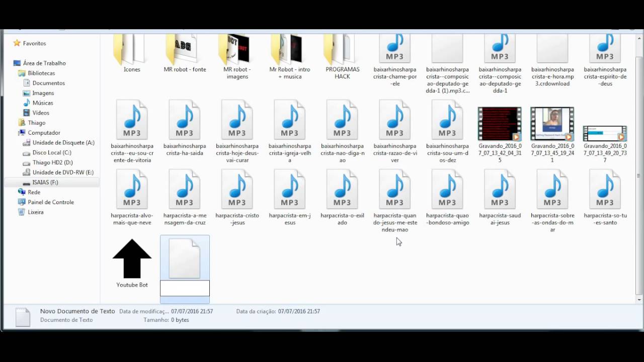Viewport: 644px width, 362px height.
Task: Click the document icon in the details pane
Action: 23,317
